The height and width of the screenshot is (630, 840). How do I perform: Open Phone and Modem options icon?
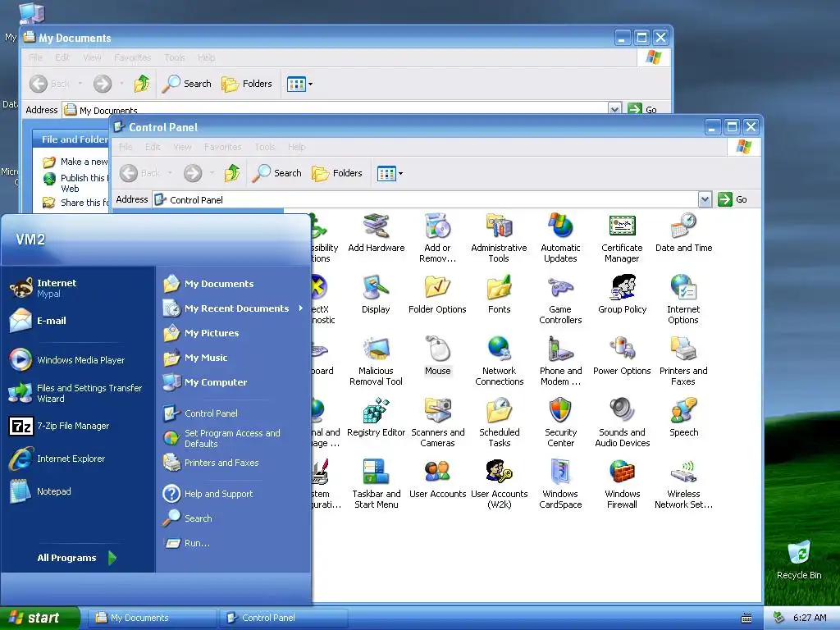560,362
